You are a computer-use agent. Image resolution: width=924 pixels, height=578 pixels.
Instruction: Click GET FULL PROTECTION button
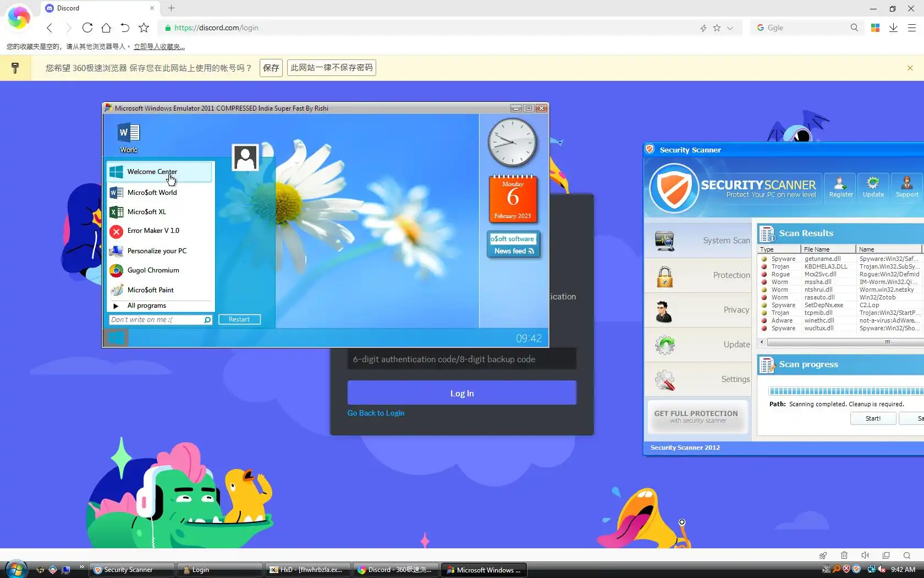[x=696, y=417]
